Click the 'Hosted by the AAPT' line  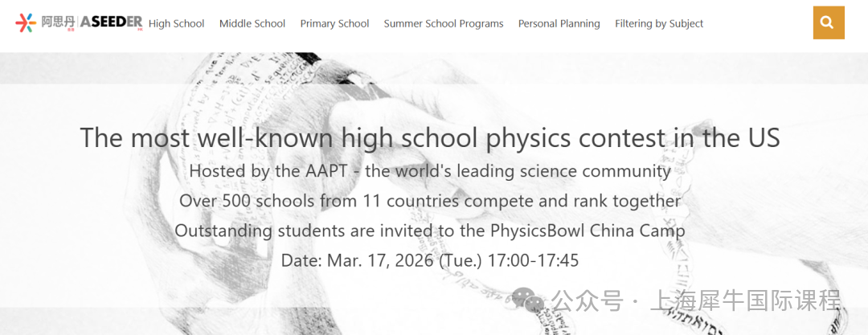pyautogui.click(x=430, y=171)
